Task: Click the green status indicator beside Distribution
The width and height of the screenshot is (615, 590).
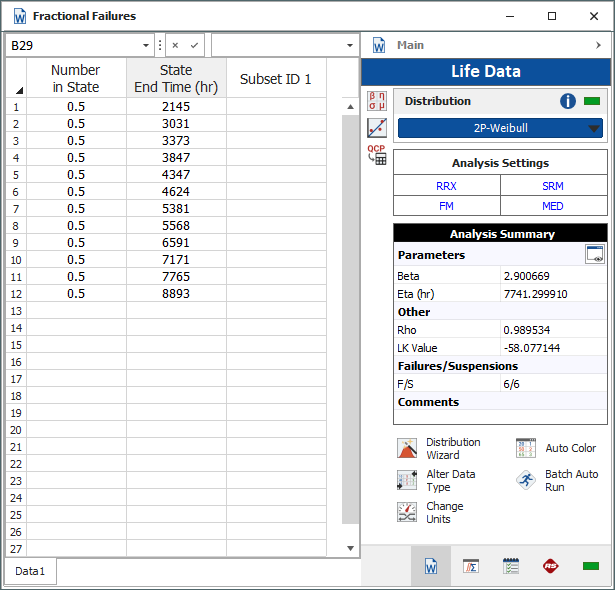Action: point(592,101)
